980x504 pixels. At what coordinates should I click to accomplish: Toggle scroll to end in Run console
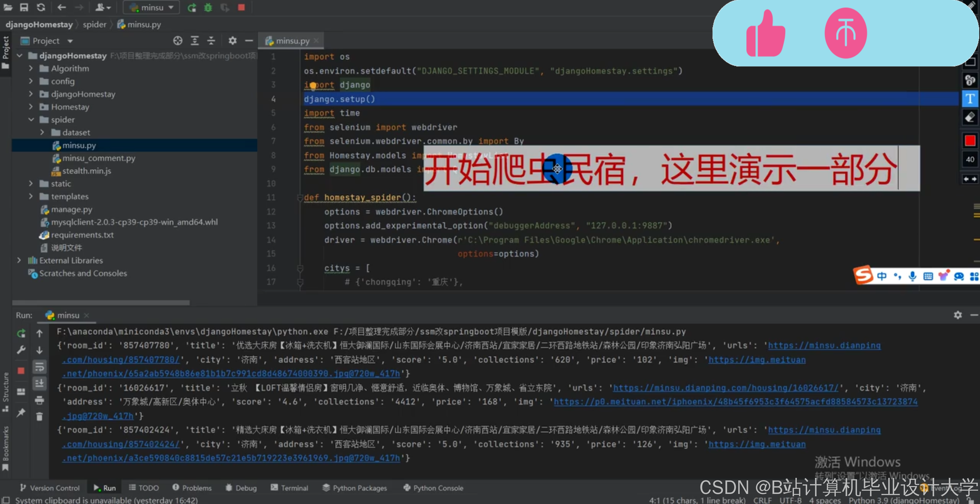point(39,383)
